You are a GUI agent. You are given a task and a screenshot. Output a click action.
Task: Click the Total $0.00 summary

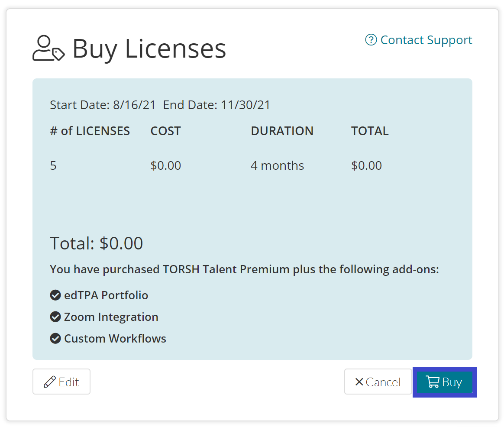click(x=96, y=243)
